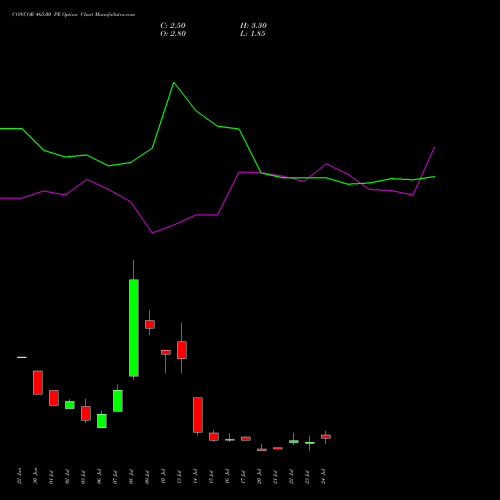500x500 pixels.
Task: Click the '07 Jul' date label
Action: point(115,476)
